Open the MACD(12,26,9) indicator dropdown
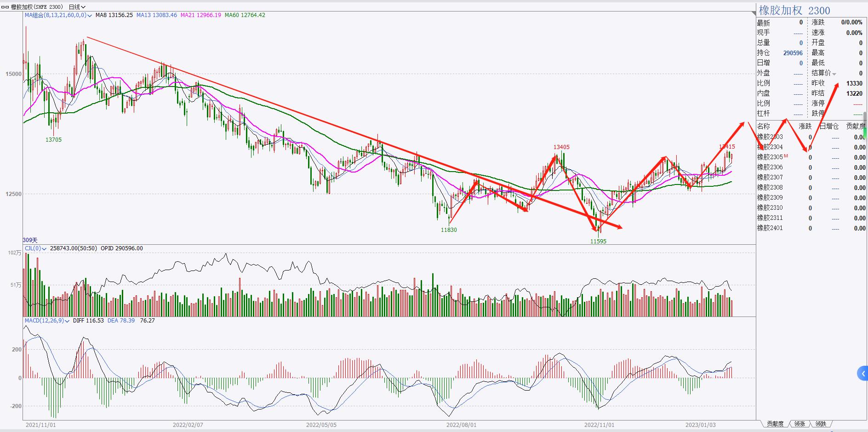This screenshot has height=432, width=868. [67, 321]
